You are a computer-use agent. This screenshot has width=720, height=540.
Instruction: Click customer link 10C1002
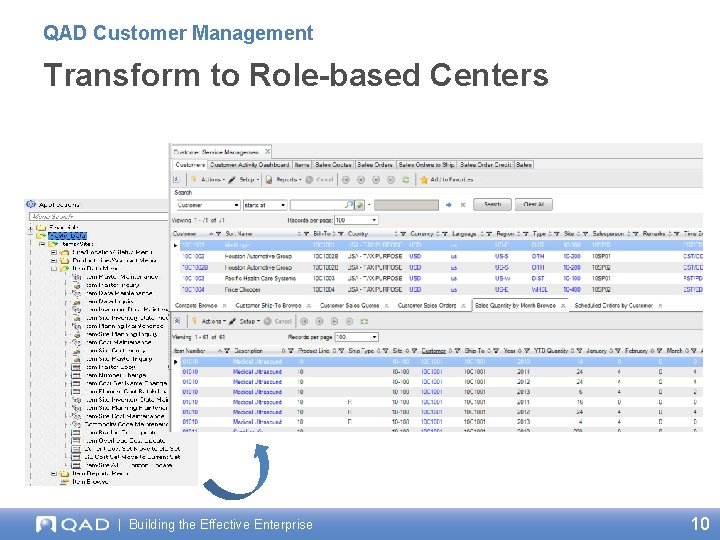click(x=193, y=256)
